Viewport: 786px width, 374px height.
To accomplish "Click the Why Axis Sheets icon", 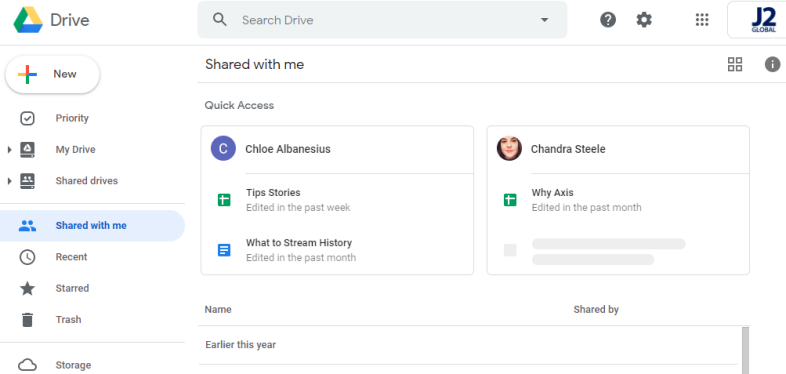I will point(510,200).
